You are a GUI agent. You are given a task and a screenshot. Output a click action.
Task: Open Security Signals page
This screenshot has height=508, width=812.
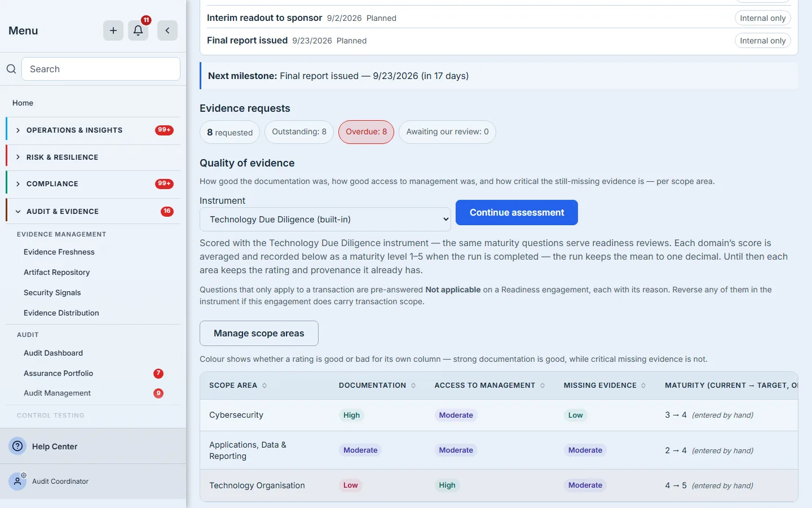(52, 292)
